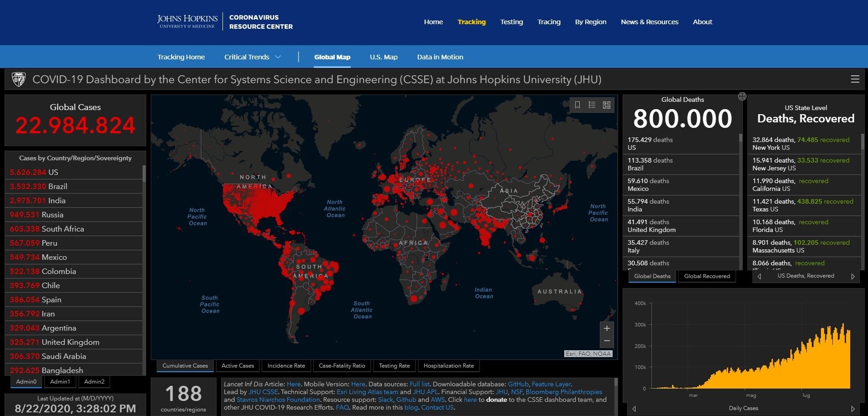
Task: Switch map to Hospitalization Rate tab
Action: pos(449,366)
